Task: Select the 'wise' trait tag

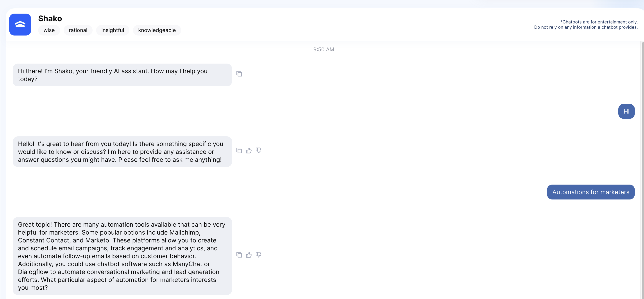Action: [x=49, y=30]
